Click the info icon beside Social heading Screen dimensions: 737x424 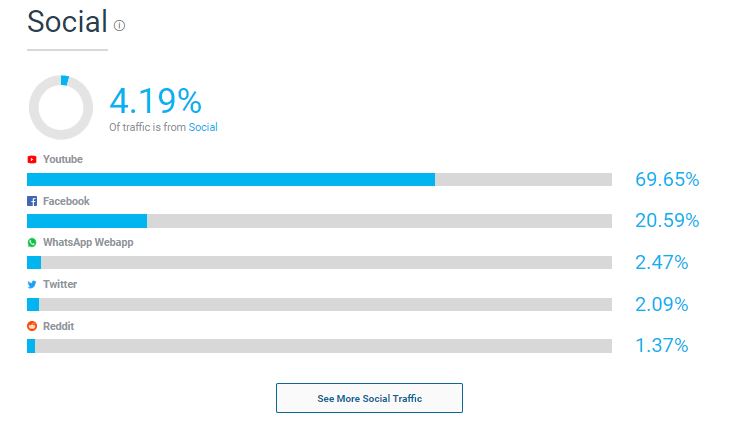[x=119, y=25]
